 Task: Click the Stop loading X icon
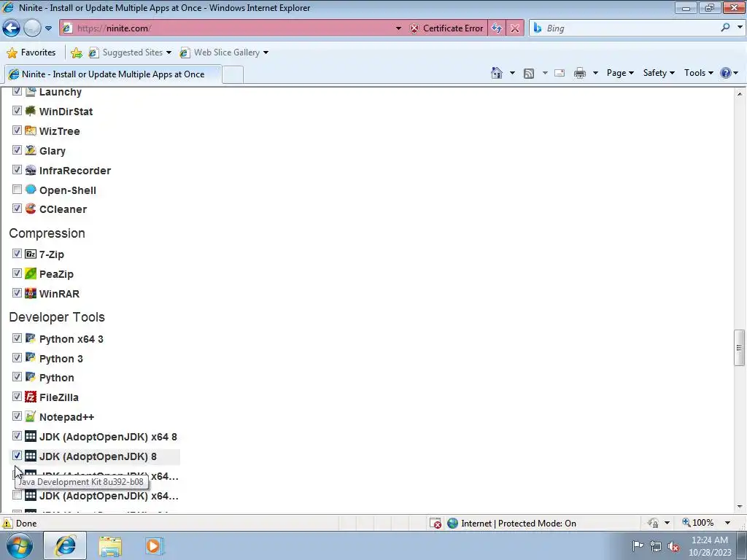tap(515, 28)
